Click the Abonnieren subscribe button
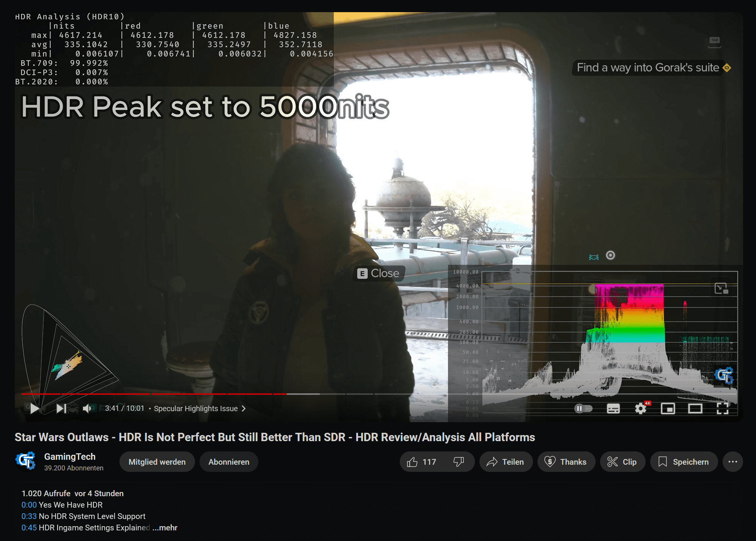756x541 pixels. tap(229, 462)
